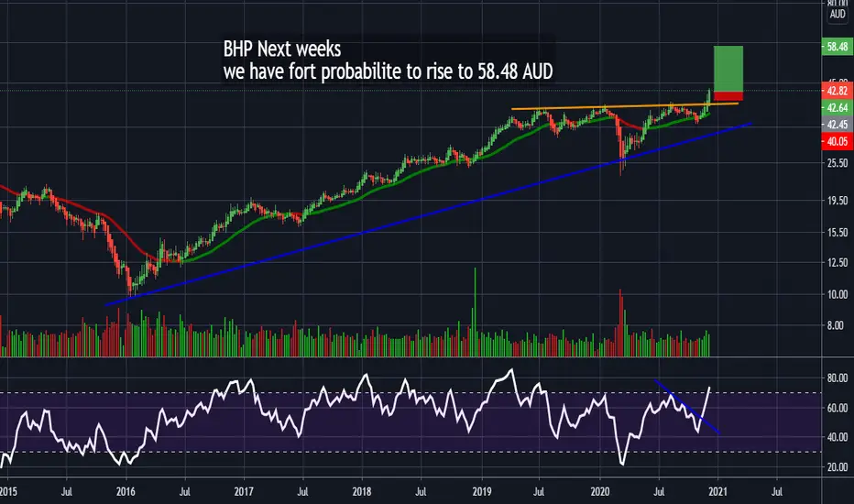Select the green profit zone of long position
Viewport: 854px width, 504px height.
click(x=728, y=69)
